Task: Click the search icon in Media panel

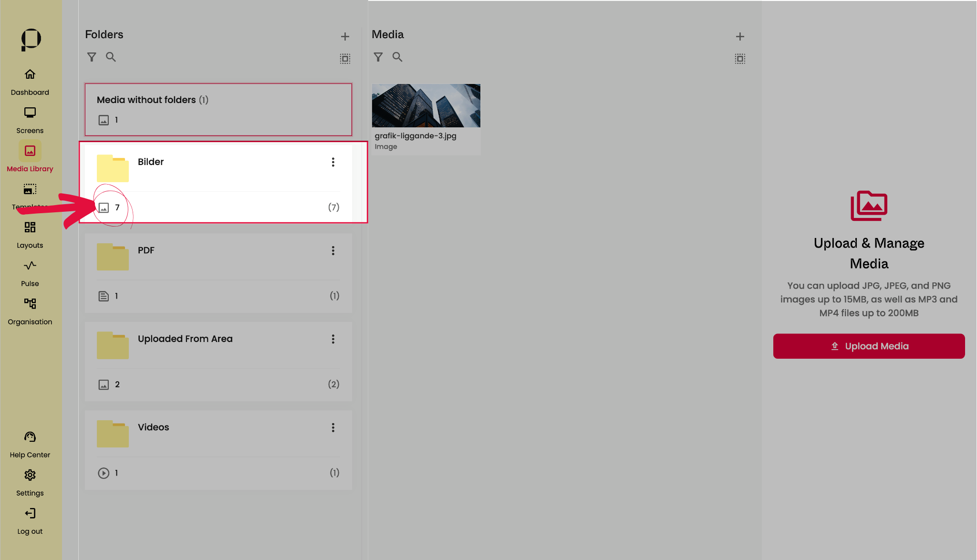Action: 397,57
